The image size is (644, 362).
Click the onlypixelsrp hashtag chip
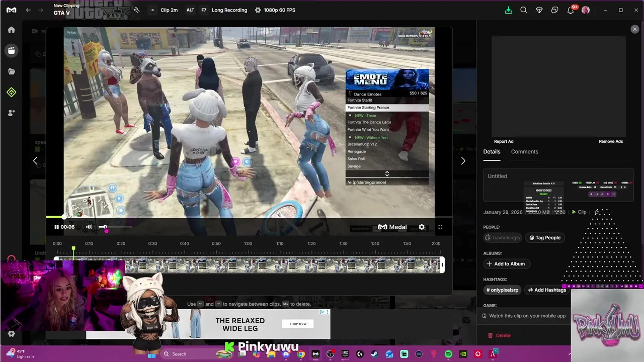(x=502, y=290)
